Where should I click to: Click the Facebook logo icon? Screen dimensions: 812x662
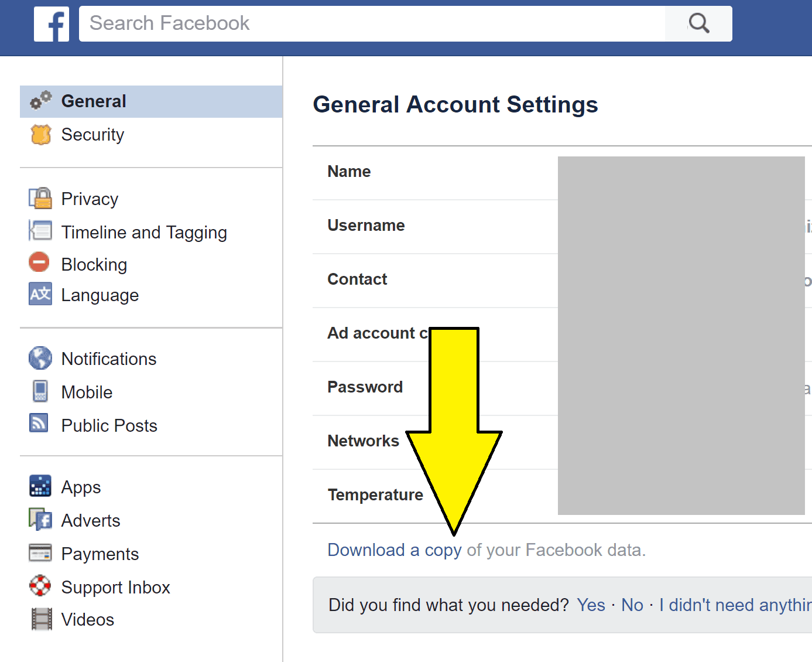point(52,24)
